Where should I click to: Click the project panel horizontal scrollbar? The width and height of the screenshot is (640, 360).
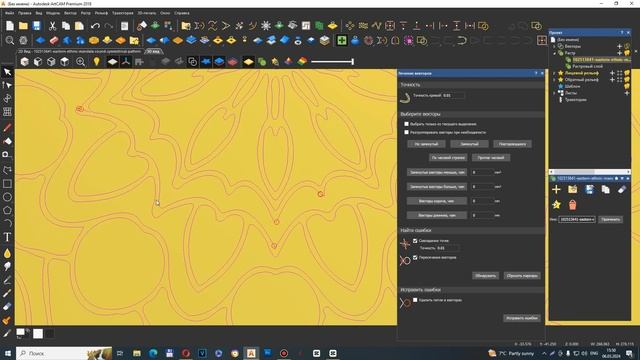590,172
